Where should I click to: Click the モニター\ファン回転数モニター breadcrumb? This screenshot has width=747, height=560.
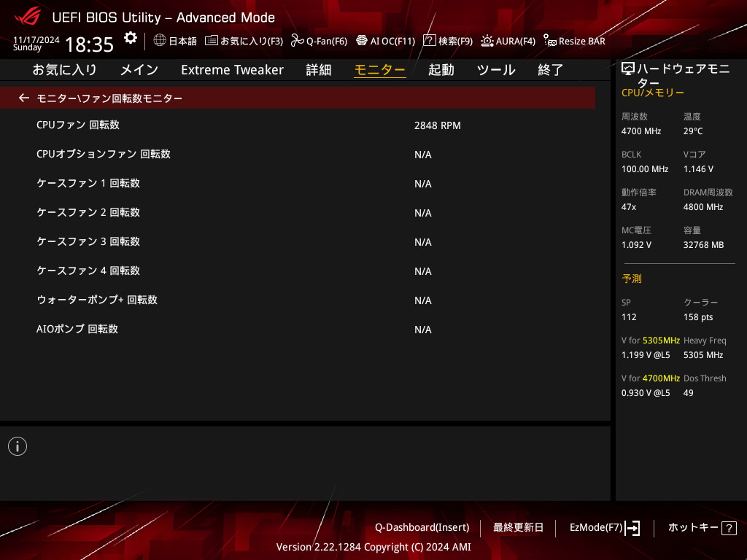109,98
